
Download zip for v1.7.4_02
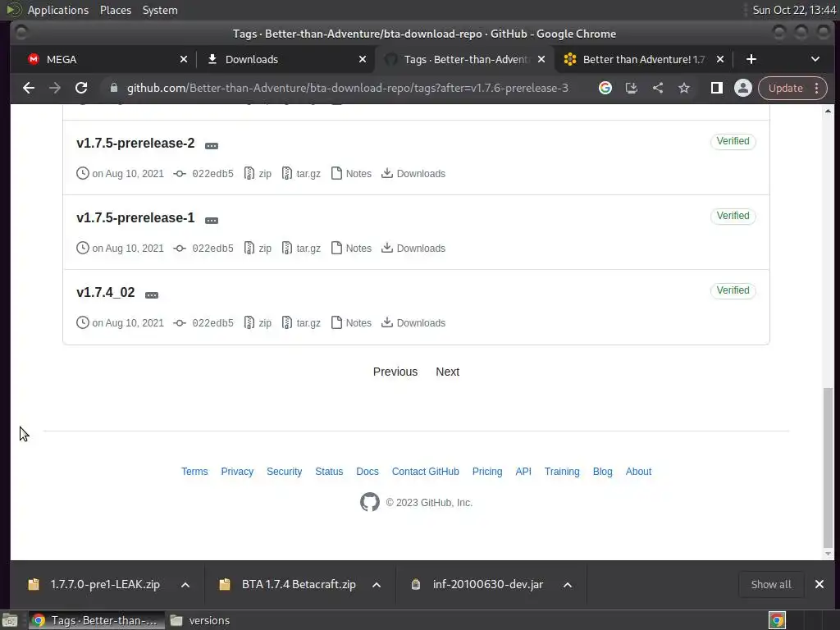coord(258,322)
